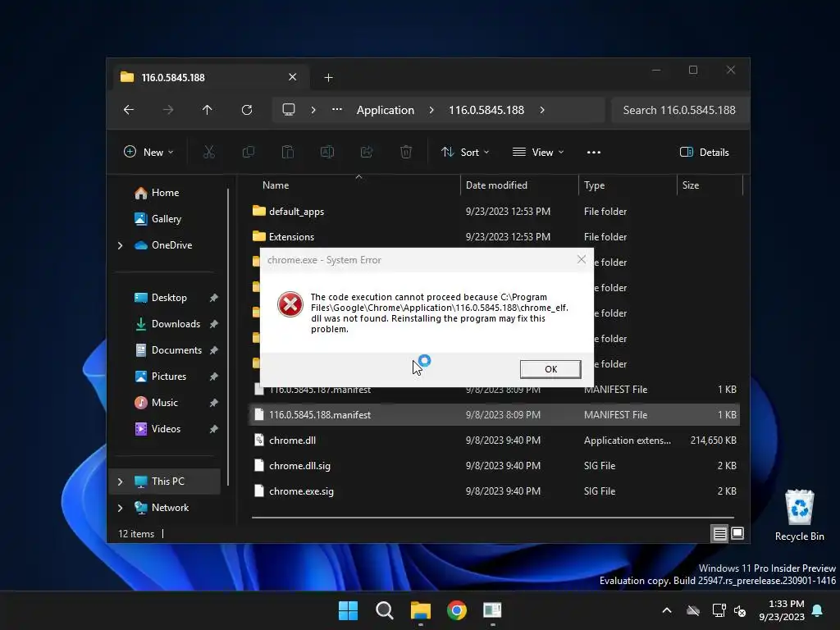Close the chrome.exe System Error dialog
This screenshot has height=630, width=840.
[582, 259]
